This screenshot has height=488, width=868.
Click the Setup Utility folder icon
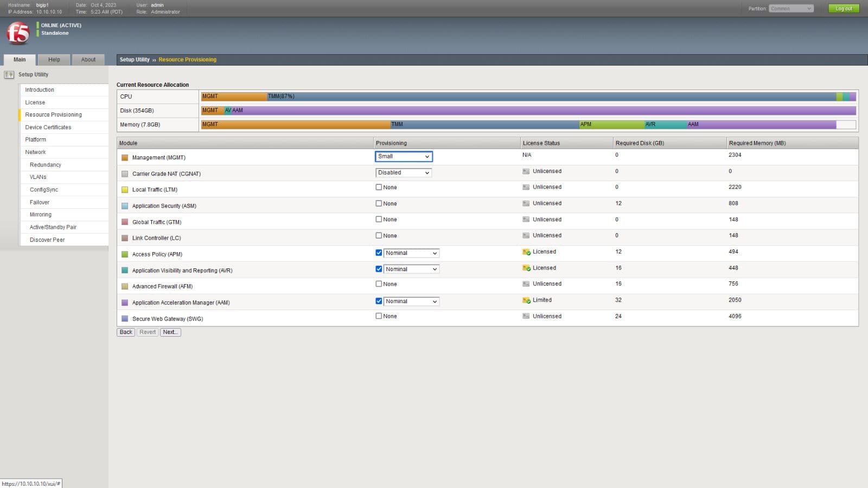coord(9,74)
